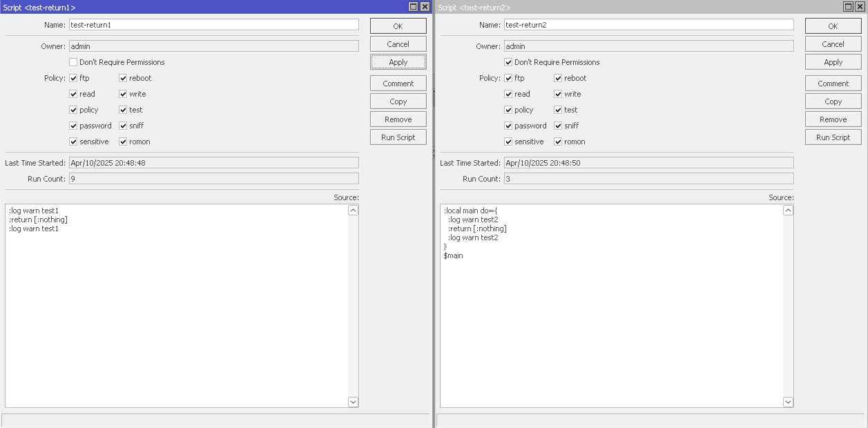Add a comment to test-return1
This screenshot has height=428, width=868.
coord(398,83)
